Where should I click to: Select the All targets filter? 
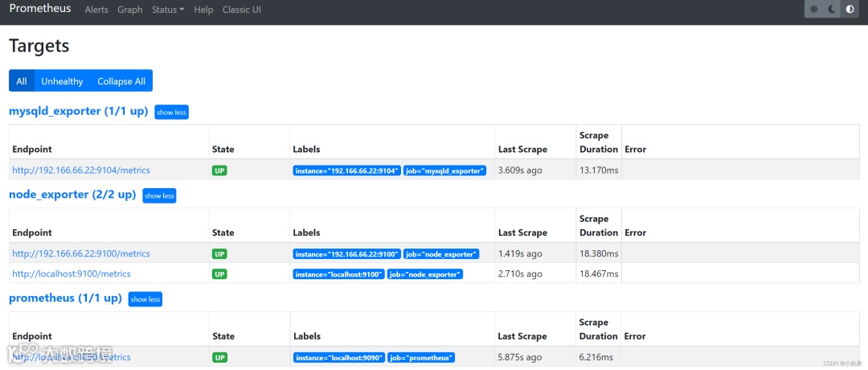click(22, 81)
